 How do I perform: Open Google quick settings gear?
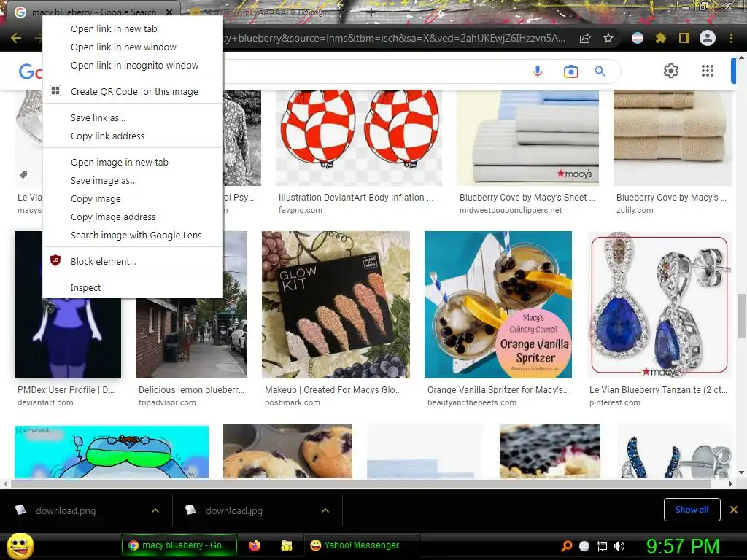tap(671, 71)
